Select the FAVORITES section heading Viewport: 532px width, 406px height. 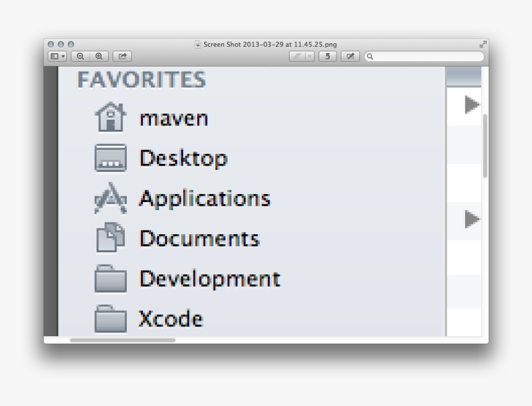coord(141,79)
